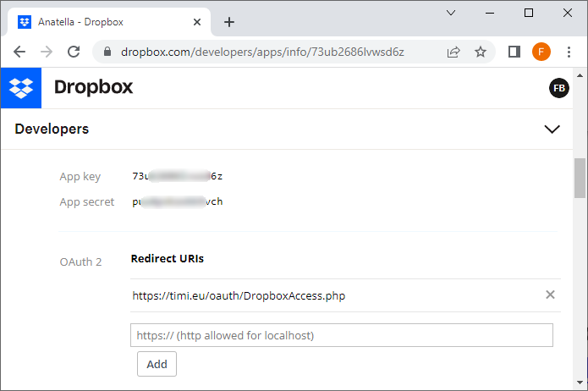Open a new browser tab with plus
The height and width of the screenshot is (391, 588).
click(229, 22)
